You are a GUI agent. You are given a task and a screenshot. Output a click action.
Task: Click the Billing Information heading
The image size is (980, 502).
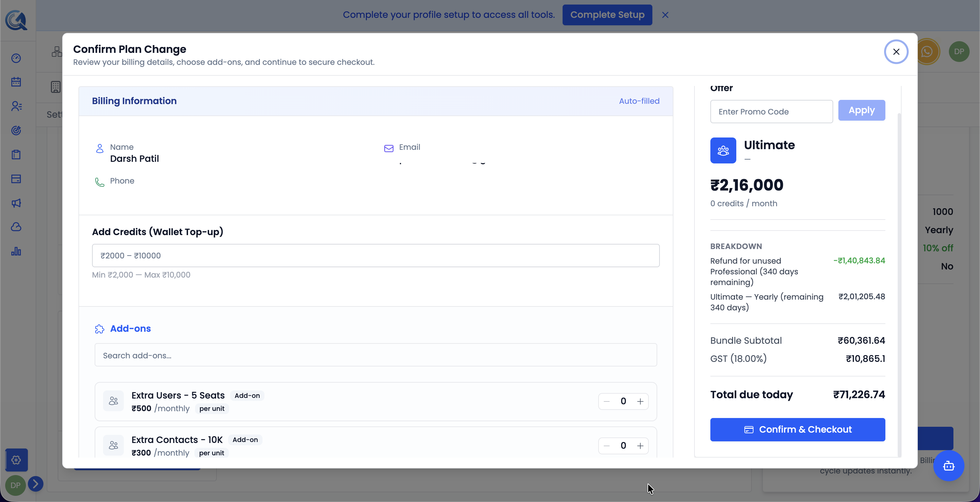pyautogui.click(x=134, y=101)
